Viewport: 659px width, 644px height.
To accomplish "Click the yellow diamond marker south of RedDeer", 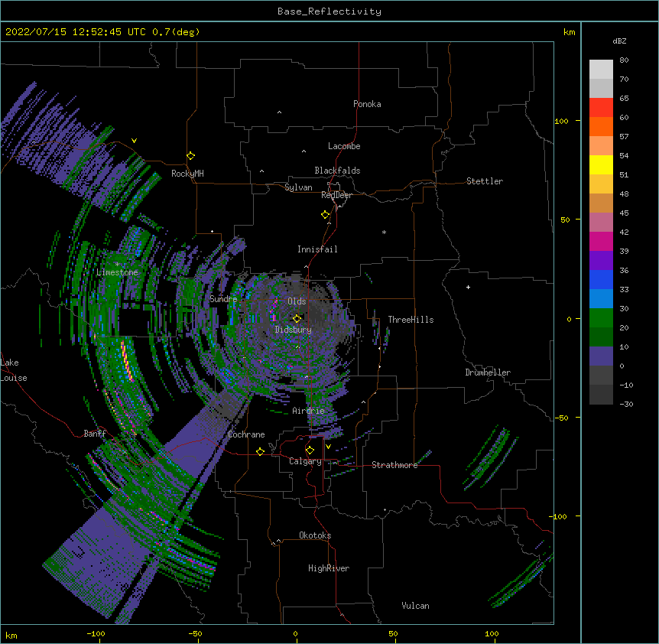I will pyautogui.click(x=325, y=215).
